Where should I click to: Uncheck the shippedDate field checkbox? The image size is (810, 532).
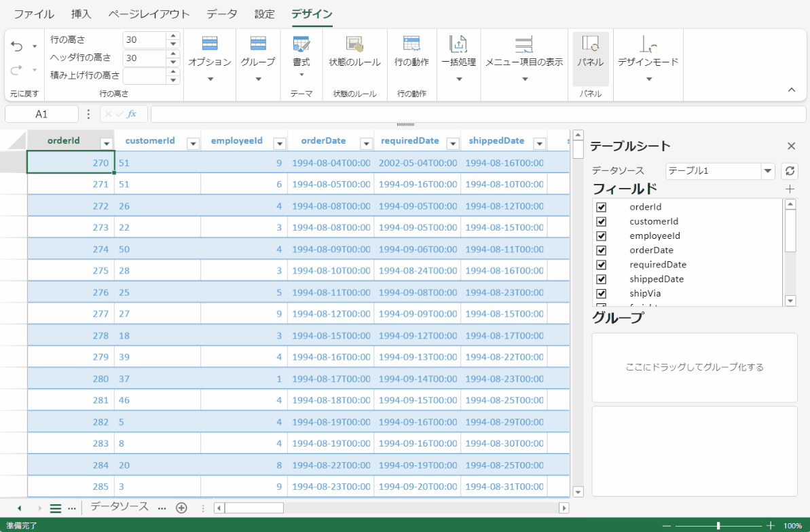[x=601, y=279]
